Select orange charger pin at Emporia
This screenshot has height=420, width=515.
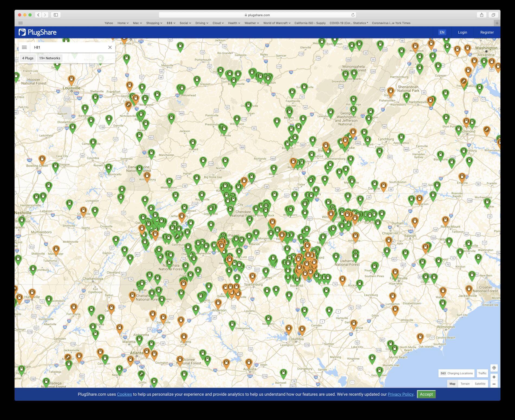tap(462, 177)
